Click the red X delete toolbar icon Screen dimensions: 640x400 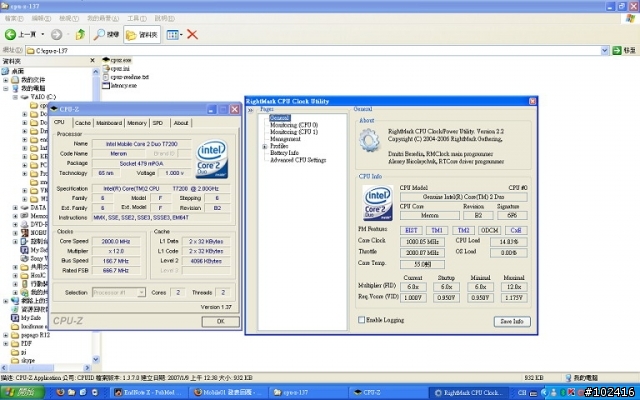(192, 34)
